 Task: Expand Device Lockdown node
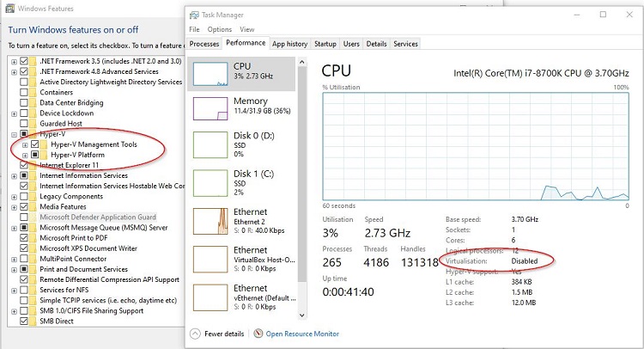point(14,113)
